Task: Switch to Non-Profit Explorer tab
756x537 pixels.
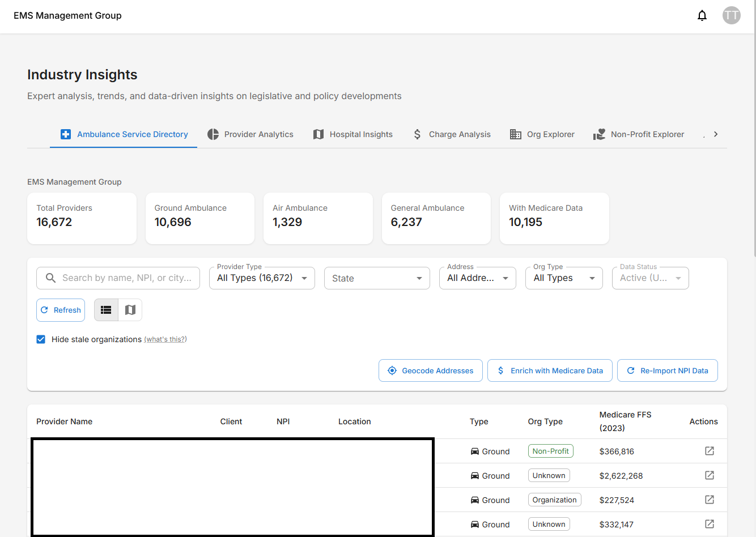Action: 639,134
